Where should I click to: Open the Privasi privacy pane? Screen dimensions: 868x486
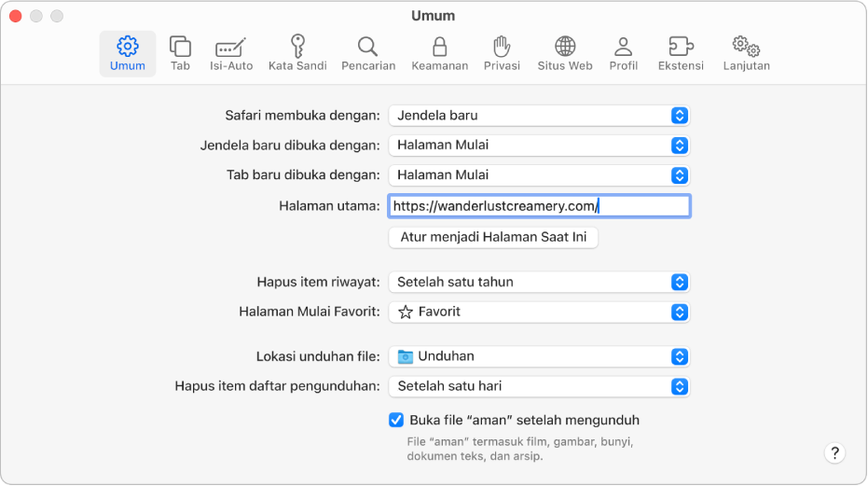[502, 53]
